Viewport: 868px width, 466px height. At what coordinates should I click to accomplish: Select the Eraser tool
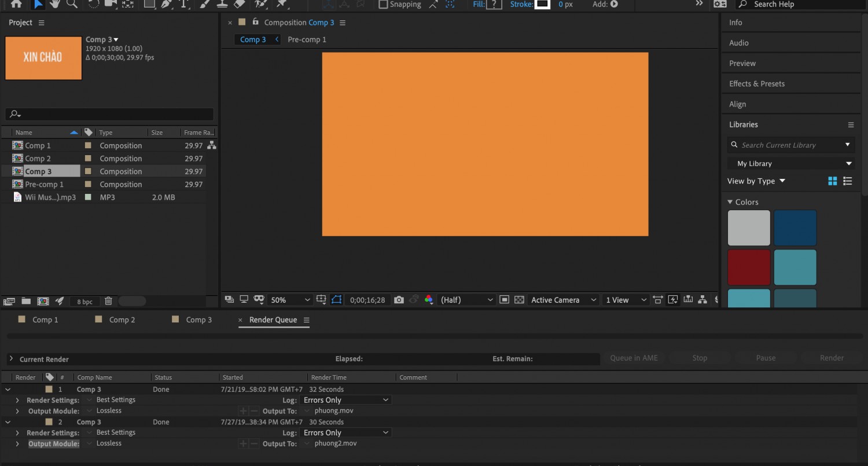click(x=240, y=3)
